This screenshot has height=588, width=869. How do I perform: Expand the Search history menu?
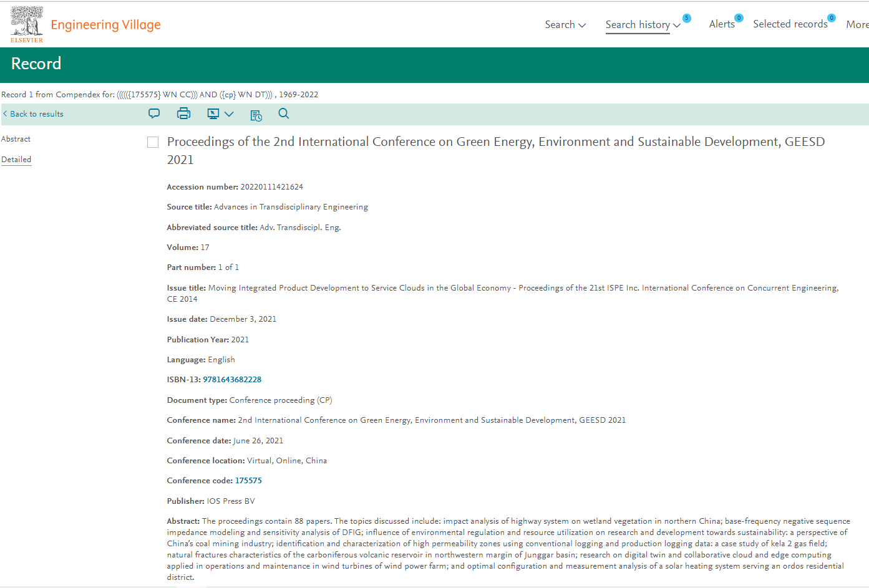tap(643, 25)
